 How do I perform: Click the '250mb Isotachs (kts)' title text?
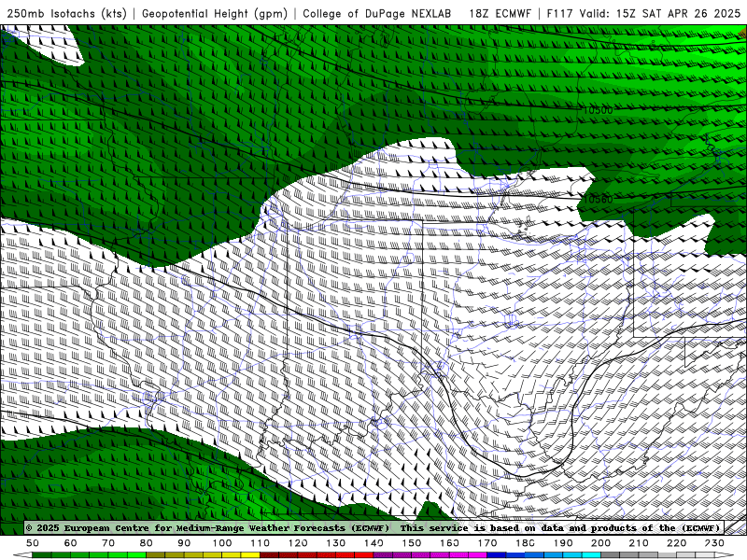tap(67, 13)
